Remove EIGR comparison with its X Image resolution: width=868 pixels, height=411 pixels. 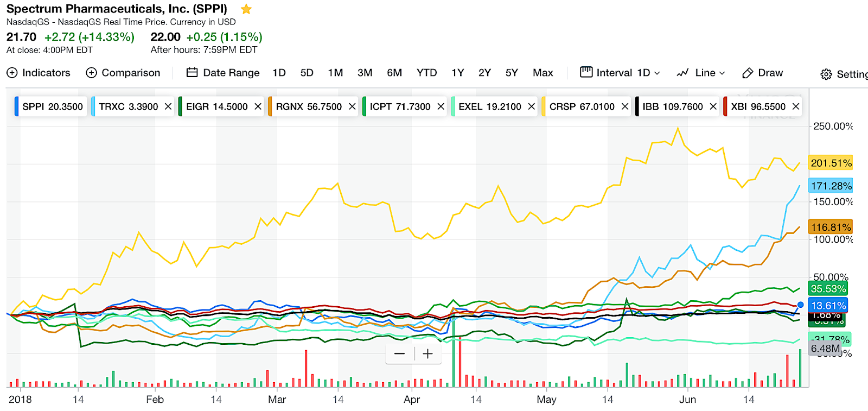coord(258,106)
